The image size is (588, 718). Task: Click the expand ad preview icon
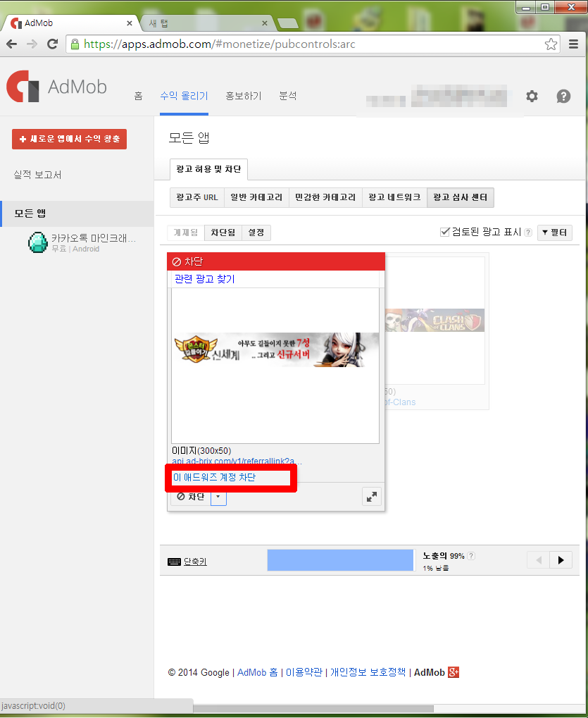(372, 496)
